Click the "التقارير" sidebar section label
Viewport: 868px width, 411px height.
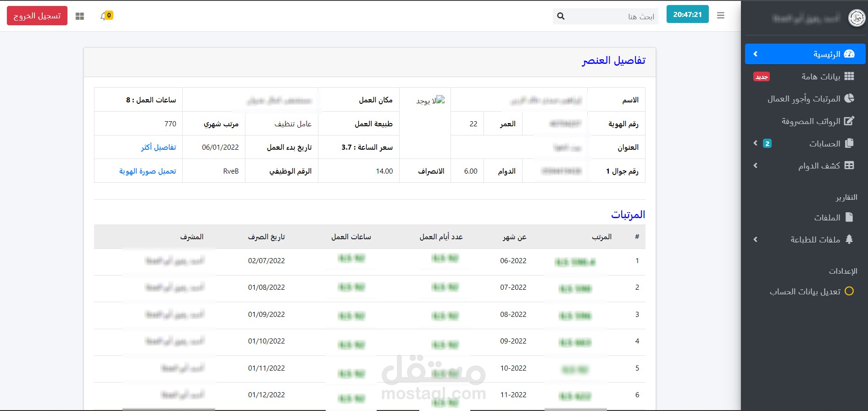point(846,197)
